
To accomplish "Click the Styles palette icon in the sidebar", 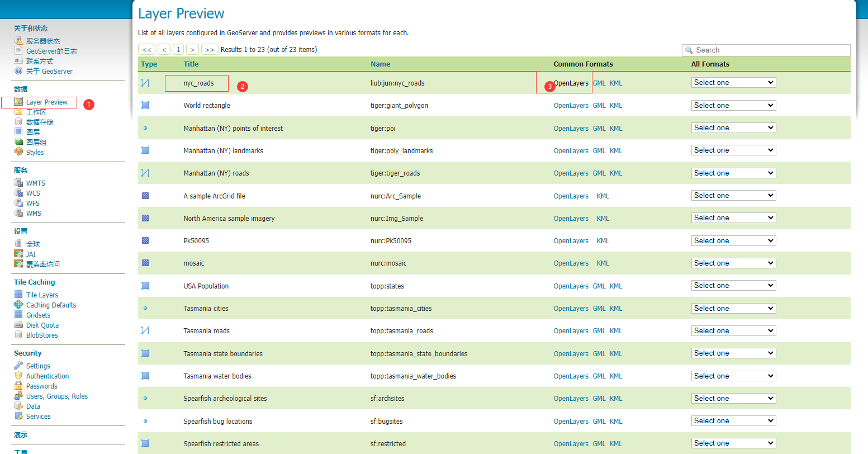I will point(18,152).
